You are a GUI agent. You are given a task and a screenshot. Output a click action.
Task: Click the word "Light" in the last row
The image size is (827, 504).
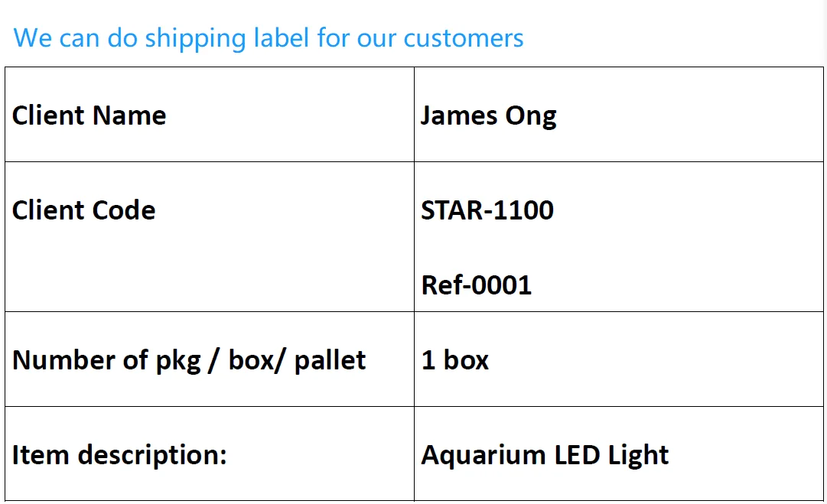(x=638, y=456)
